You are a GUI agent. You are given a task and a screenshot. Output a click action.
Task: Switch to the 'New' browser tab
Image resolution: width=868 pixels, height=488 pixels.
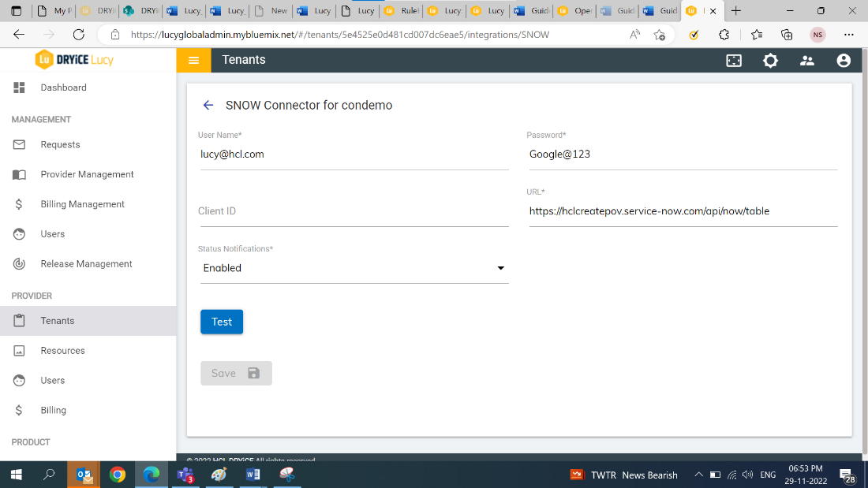pos(271,10)
